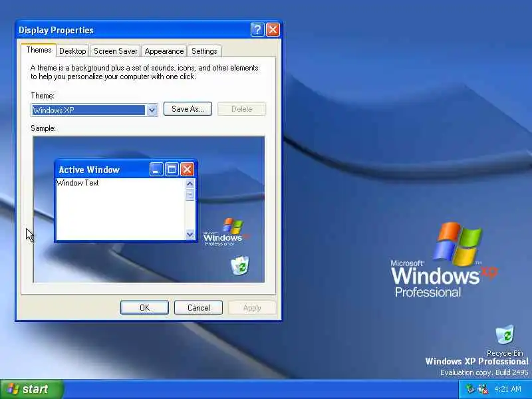Click the Save As... button
This screenshot has width=532, height=399.
tap(188, 109)
